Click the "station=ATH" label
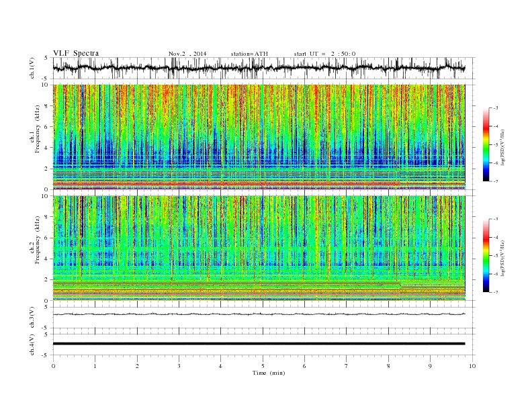 [249, 54]
